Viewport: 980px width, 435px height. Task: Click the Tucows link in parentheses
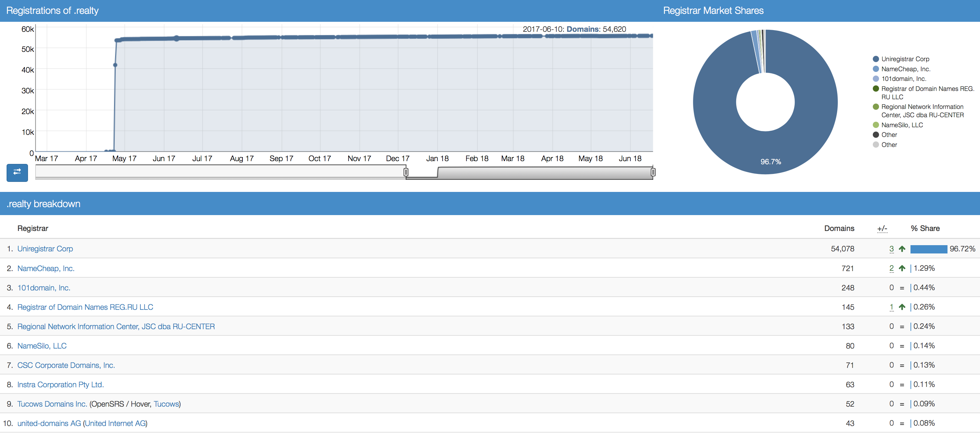[x=166, y=404]
